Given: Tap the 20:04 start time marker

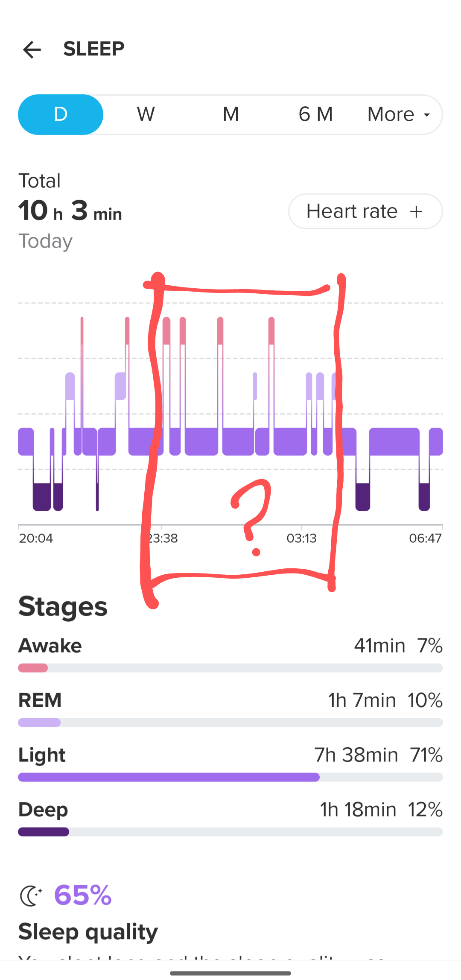Looking at the screenshot, I should (36, 538).
